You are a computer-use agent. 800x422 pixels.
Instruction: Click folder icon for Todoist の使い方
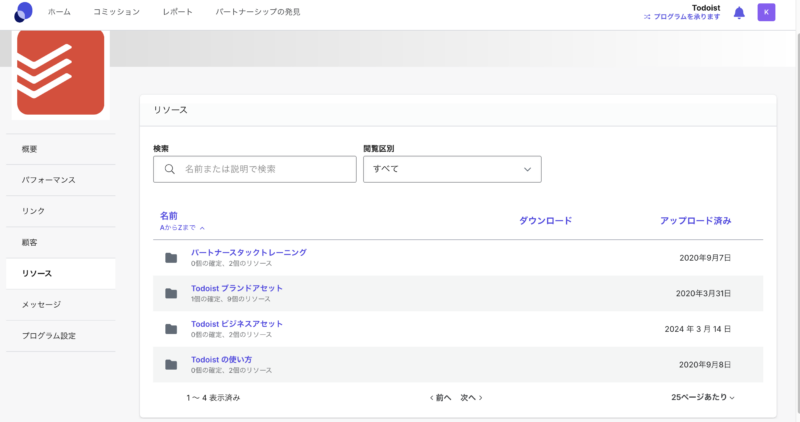pos(171,364)
